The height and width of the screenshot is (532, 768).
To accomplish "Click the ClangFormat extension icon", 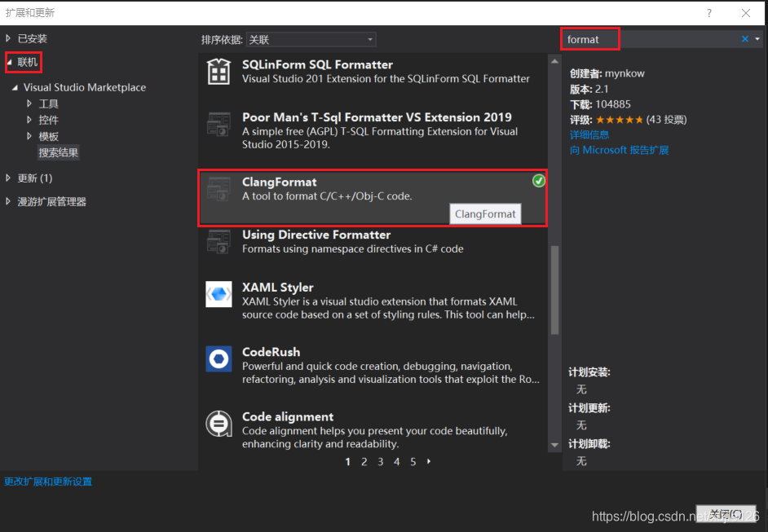I will point(218,189).
